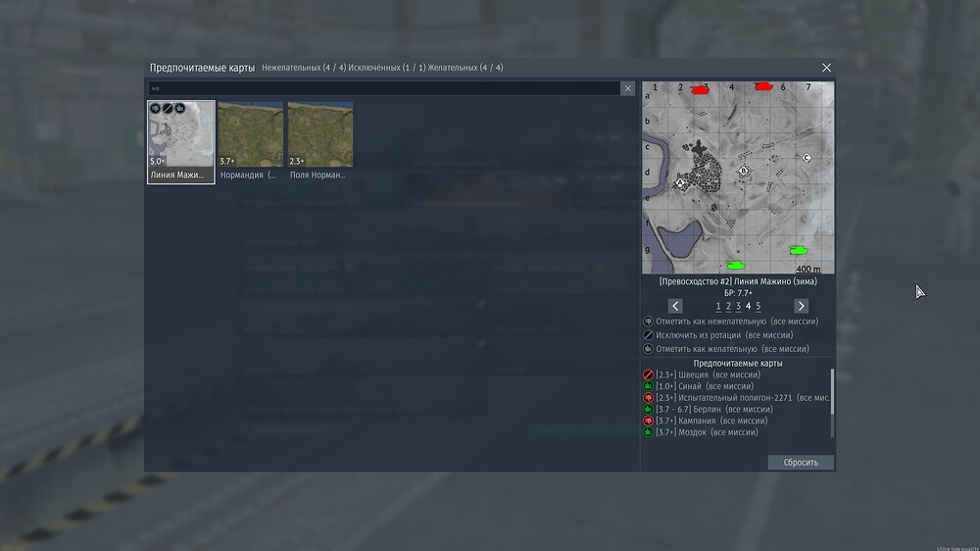Click like icon next to Моздок
This screenshot has width=980, height=551.
[648, 432]
